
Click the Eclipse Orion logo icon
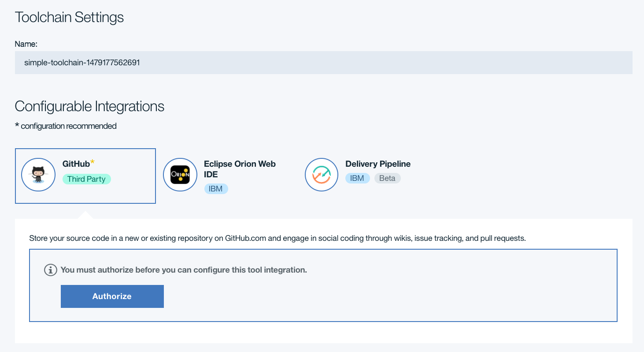[x=180, y=175]
